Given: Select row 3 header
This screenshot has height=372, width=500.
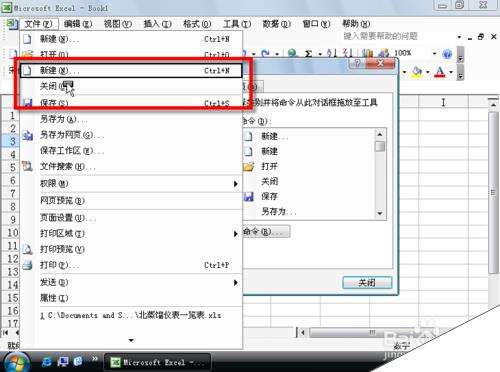Looking at the screenshot, I should pyautogui.click(x=11, y=141).
